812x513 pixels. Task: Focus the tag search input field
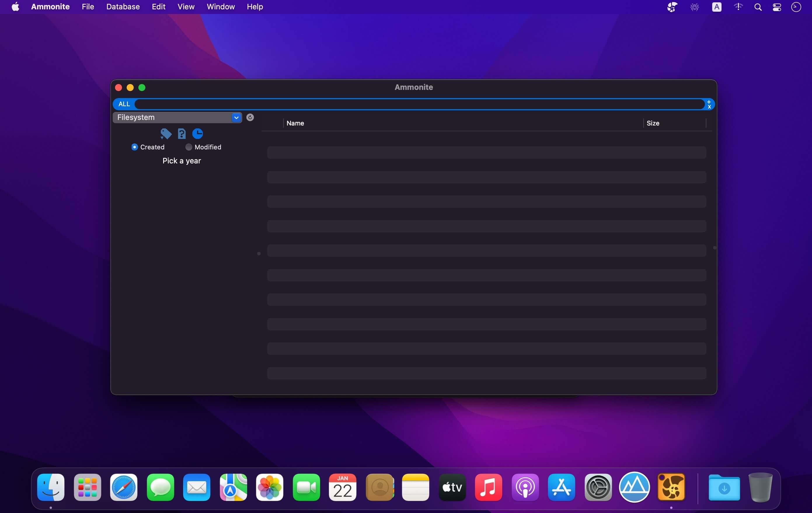pos(419,104)
